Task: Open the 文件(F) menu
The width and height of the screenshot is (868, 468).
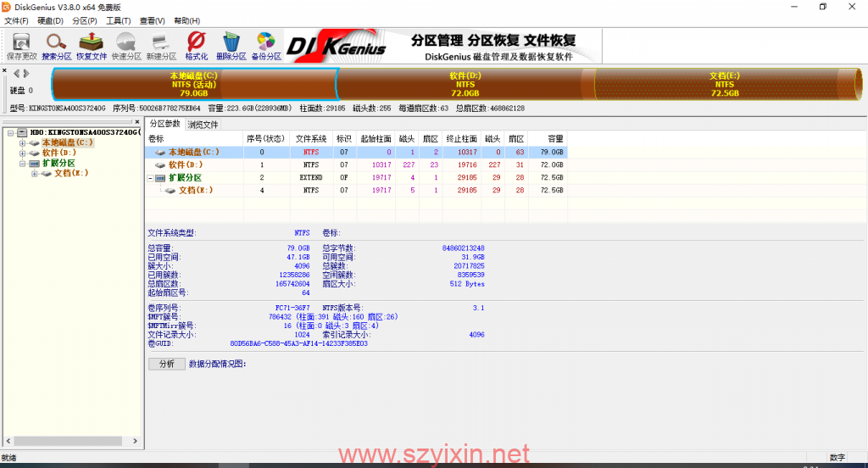Action: click(x=16, y=20)
